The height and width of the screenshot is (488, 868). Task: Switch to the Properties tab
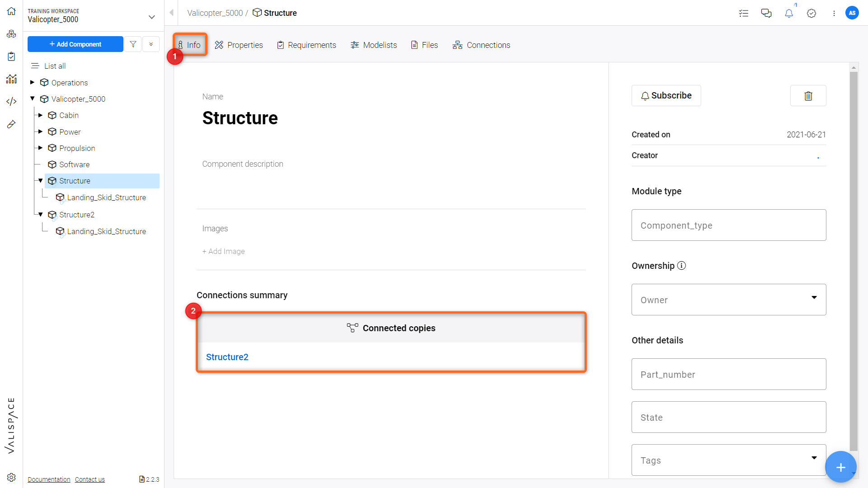pyautogui.click(x=239, y=45)
